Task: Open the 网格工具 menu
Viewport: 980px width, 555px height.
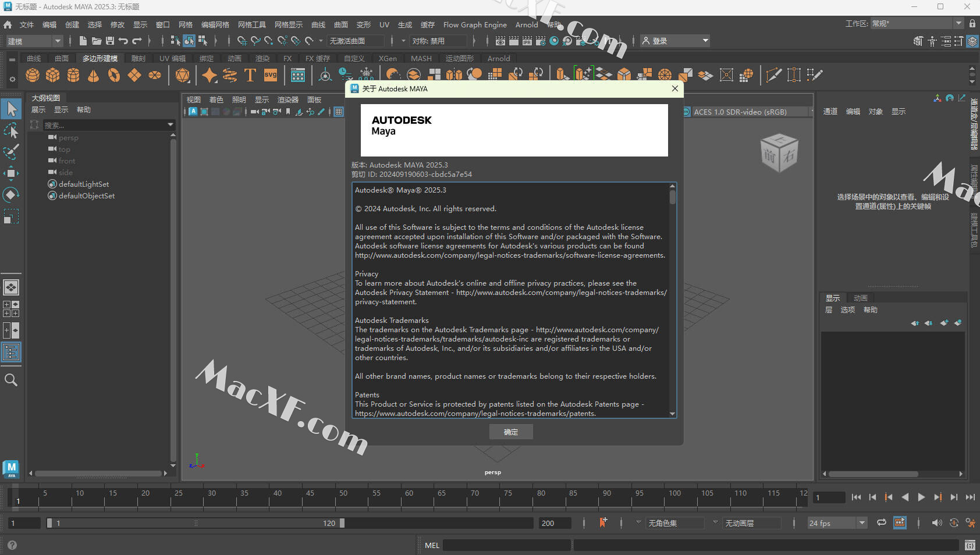Action: pyautogui.click(x=251, y=24)
